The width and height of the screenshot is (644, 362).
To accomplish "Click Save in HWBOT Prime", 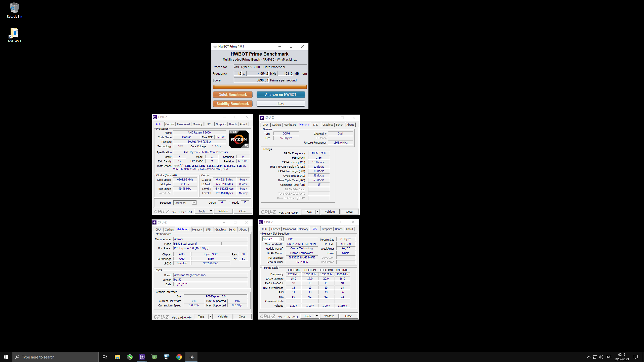I will tap(281, 104).
